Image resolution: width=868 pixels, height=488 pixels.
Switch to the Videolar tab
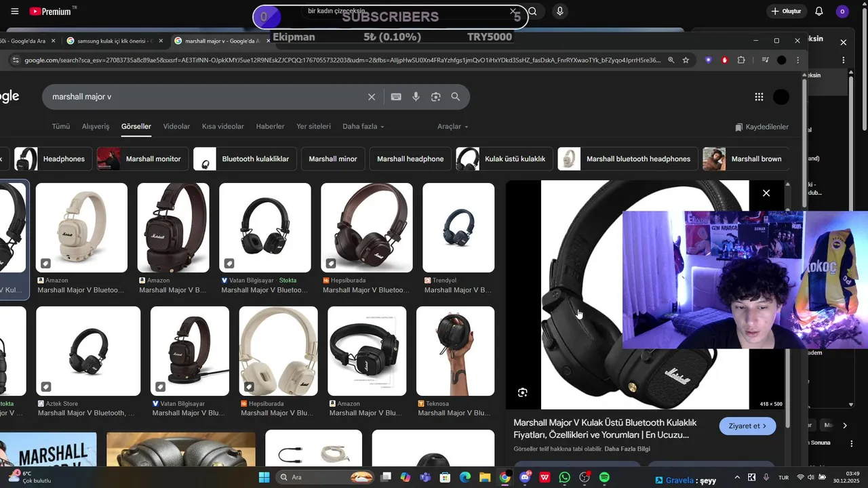tap(176, 127)
